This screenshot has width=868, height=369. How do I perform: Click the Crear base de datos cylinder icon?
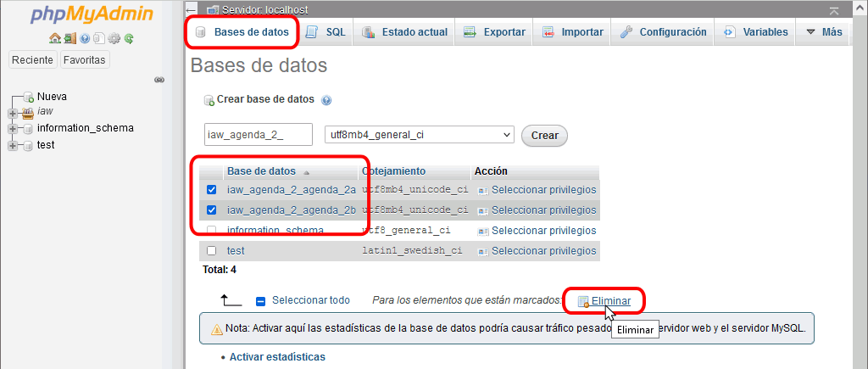(209, 100)
